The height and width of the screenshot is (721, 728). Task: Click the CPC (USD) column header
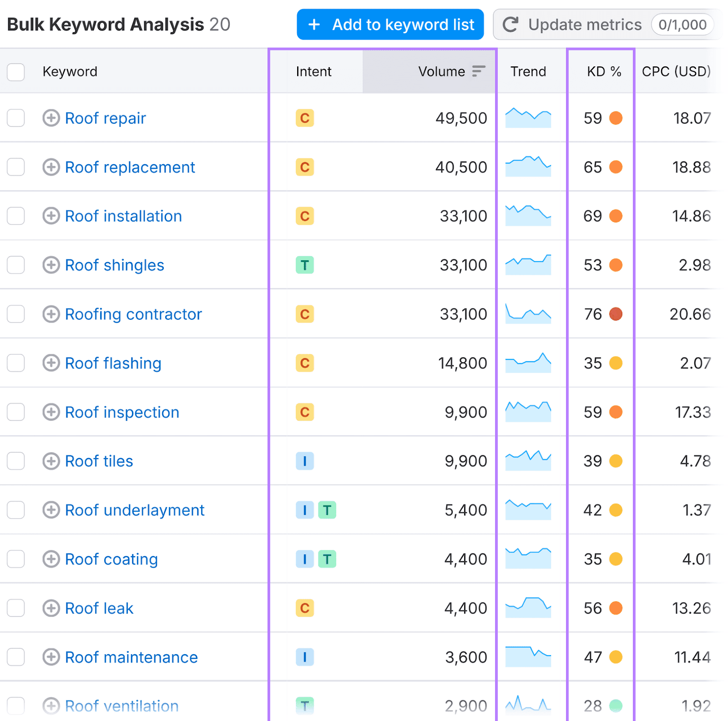(676, 71)
